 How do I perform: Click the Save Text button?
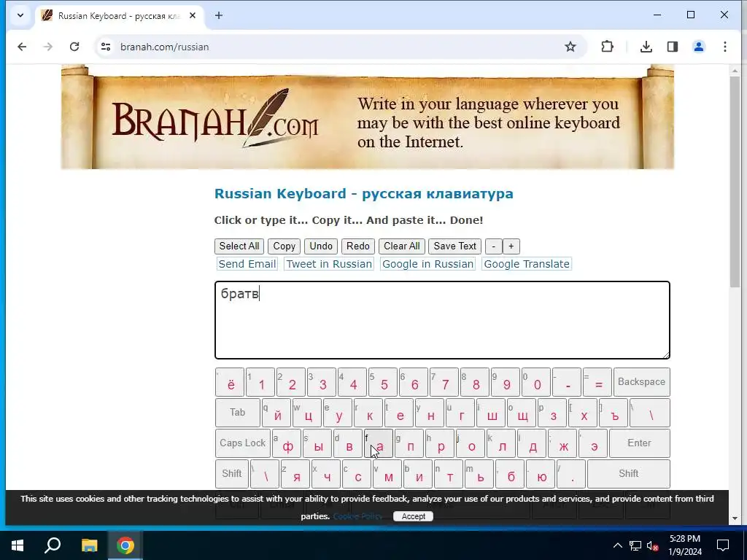[455, 246]
